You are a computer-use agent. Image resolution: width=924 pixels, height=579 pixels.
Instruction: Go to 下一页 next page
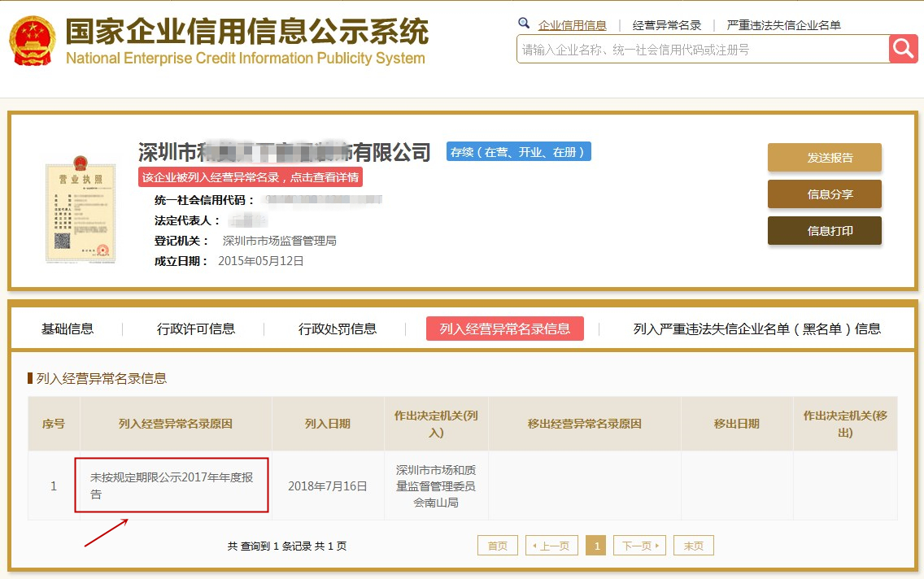640,546
